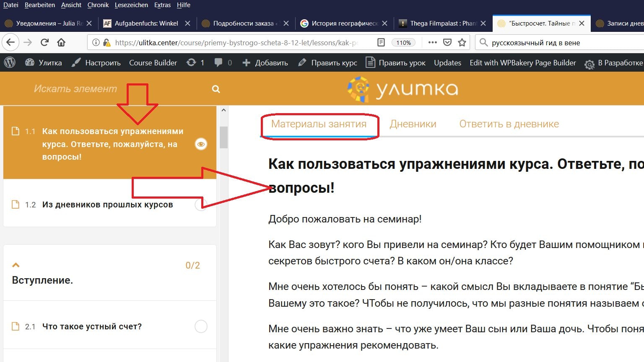Open comments bubble icon in admin bar
The image size is (644, 362).
(218, 62)
